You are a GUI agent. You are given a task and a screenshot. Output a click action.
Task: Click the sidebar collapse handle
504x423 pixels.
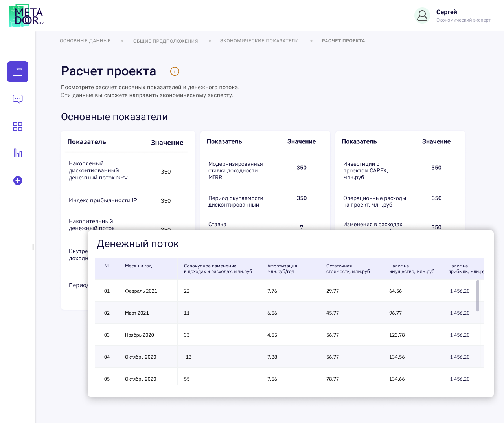pos(33,247)
